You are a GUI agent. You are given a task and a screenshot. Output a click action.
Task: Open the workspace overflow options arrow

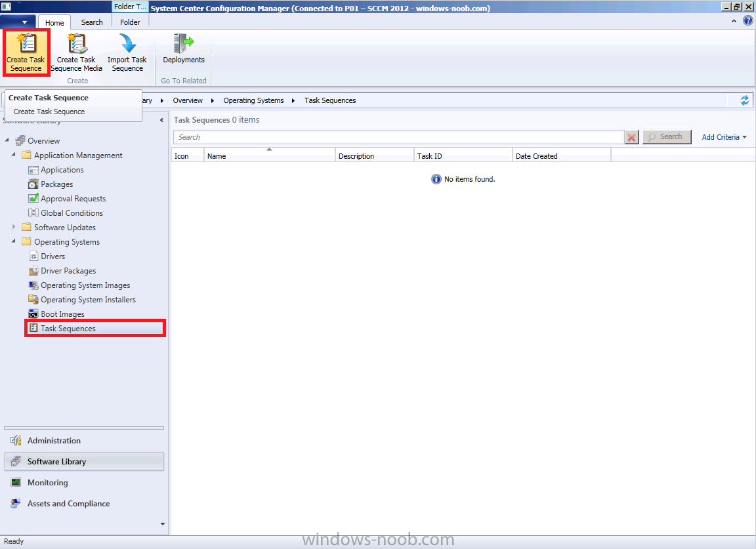(x=163, y=524)
